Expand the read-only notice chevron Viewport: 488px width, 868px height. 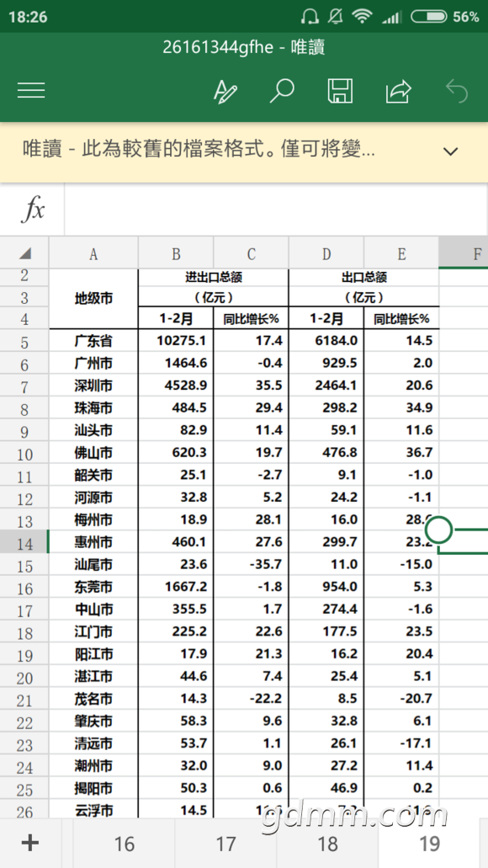coord(451,152)
